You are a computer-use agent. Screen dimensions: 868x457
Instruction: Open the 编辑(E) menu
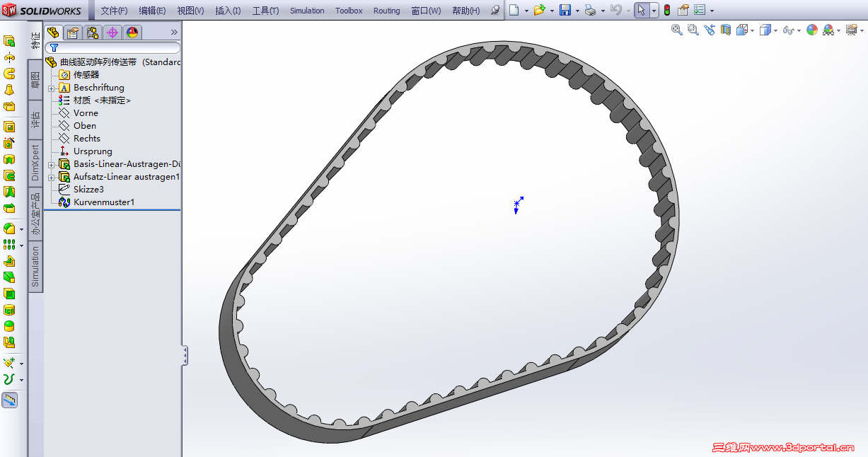pyautogui.click(x=152, y=11)
